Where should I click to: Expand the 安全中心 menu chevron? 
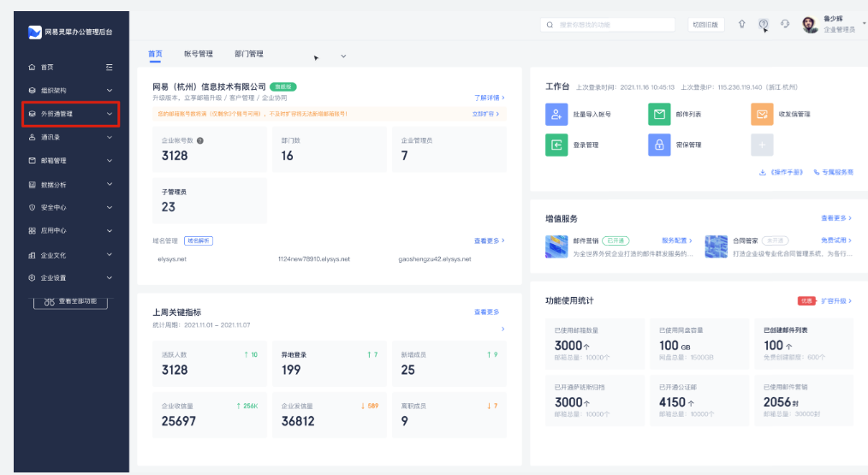110,207
